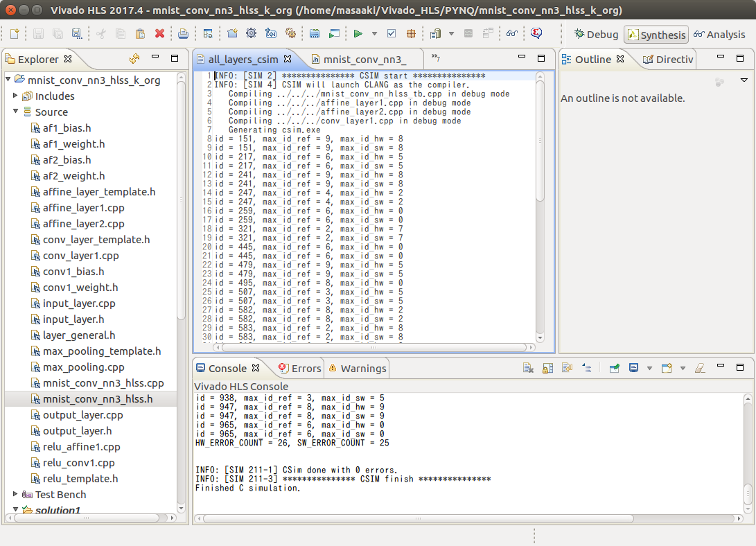Click the red X delete icon
Image resolution: width=756 pixels, height=546 pixels.
click(159, 34)
